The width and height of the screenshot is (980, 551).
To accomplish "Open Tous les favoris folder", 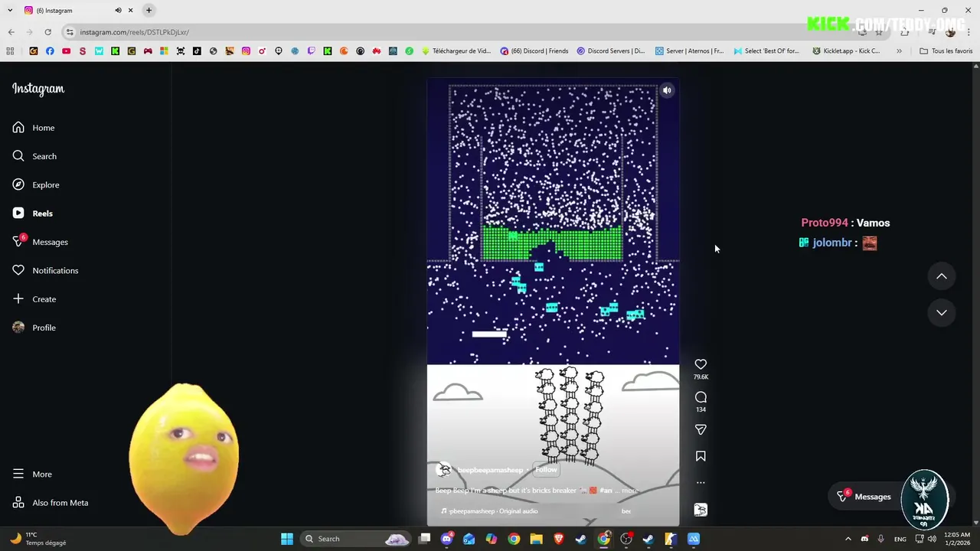I will 946,51.
